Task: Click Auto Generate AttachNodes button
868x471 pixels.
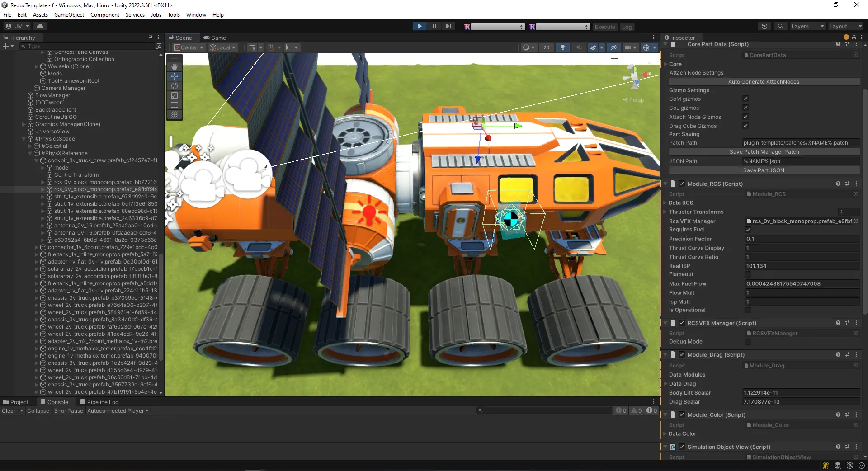Action: point(764,82)
